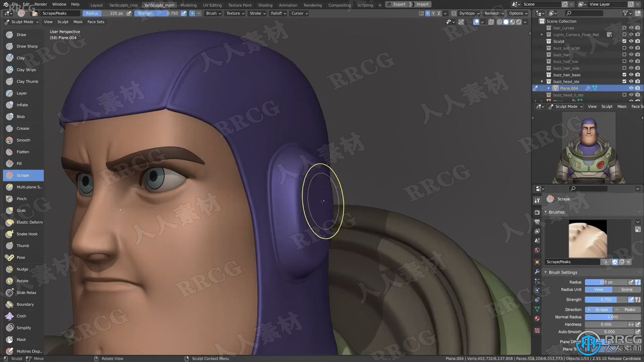
Task: Select the Smooth brush
Action: point(23,140)
